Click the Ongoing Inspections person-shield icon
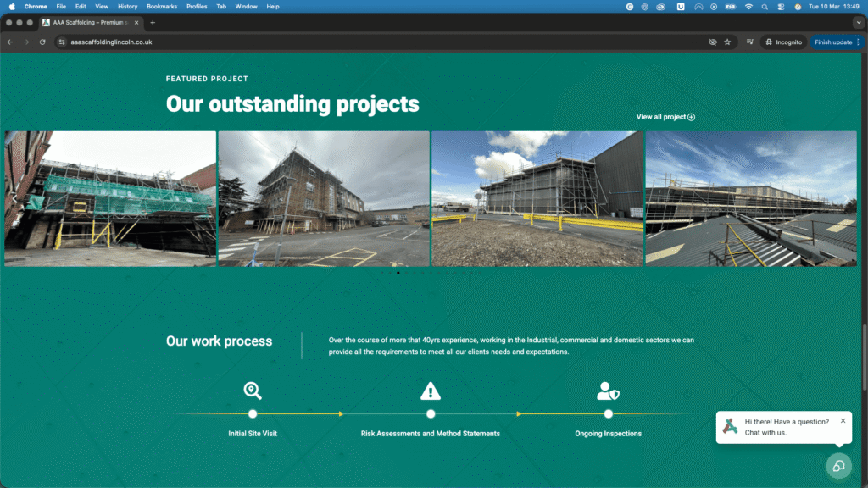Screen dimensions: 868x488 (608, 391)
